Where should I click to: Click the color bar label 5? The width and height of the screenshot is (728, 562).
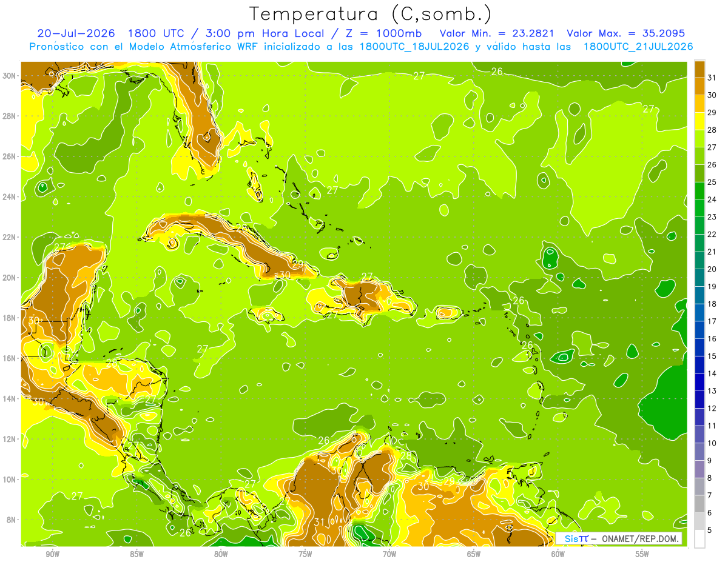[x=710, y=530]
